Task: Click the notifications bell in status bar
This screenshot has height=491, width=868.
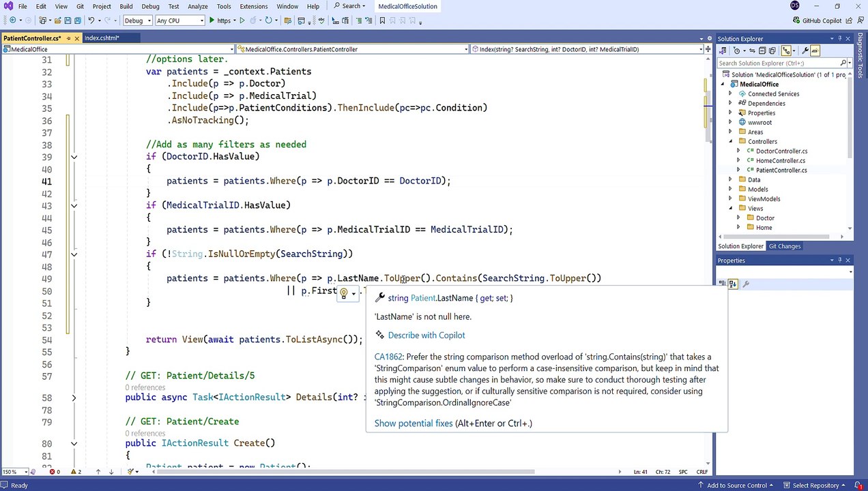Action: [x=858, y=486]
